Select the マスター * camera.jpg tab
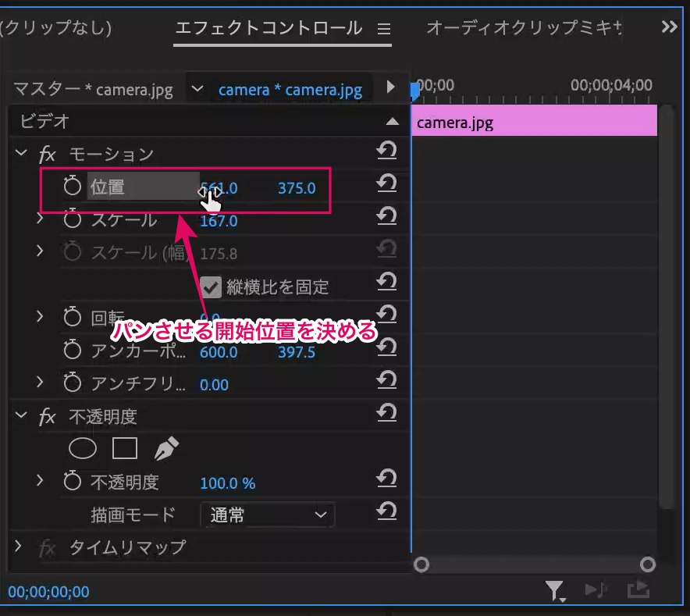Viewport: 690px width, 616px height. pos(93,89)
